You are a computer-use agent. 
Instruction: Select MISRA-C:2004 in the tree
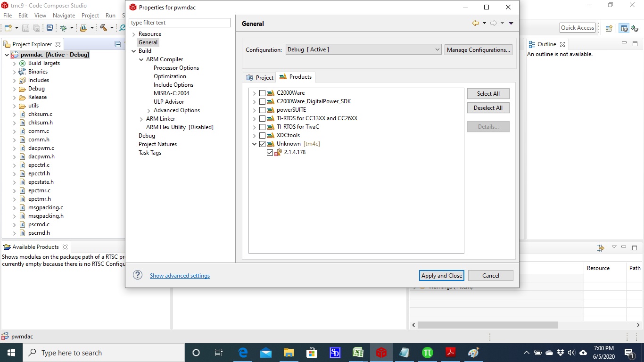(171, 93)
